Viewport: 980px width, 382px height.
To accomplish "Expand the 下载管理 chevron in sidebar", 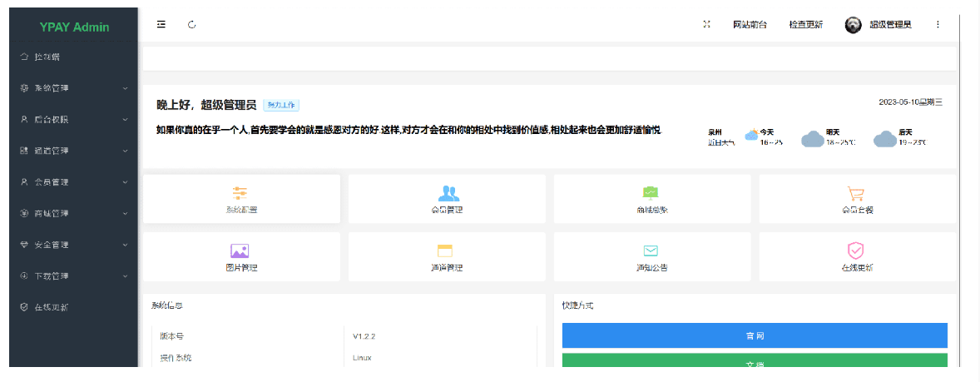I will click(x=126, y=275).
